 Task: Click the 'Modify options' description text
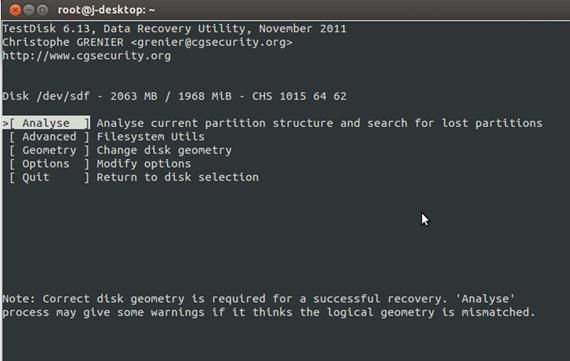tap(144, 164)
